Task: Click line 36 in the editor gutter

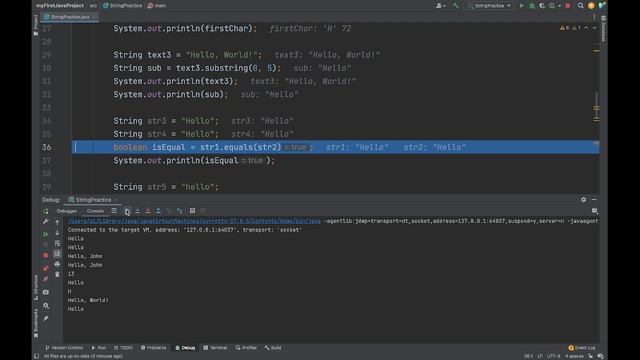Action: [47, 147]
